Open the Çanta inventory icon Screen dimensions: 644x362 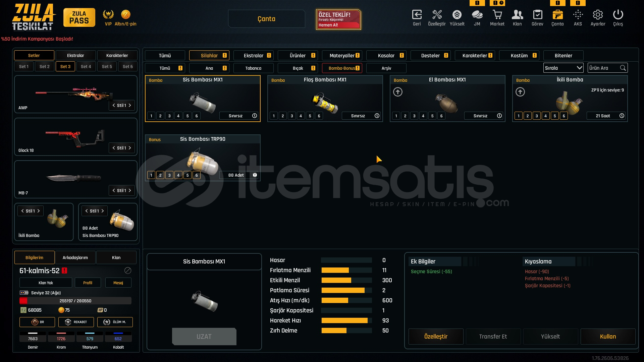(557, 15)
